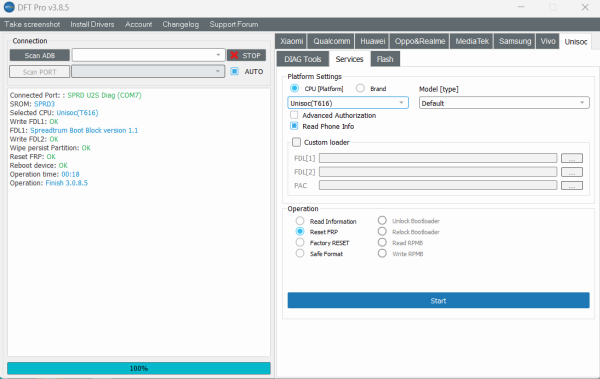Click the red X STOP button
The width and height of the screenshot is (600, 379).
coord(246,56)
